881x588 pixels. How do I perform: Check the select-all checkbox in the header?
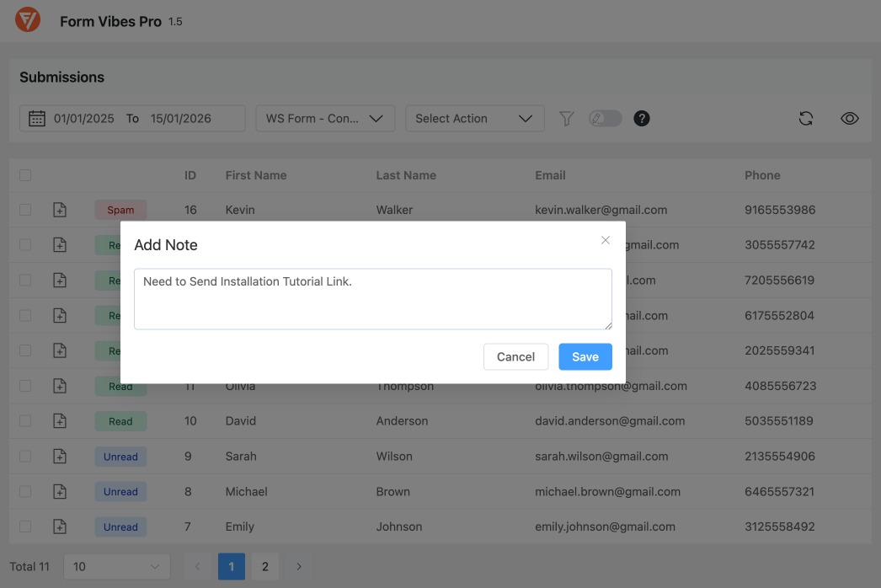coord(24,174)
